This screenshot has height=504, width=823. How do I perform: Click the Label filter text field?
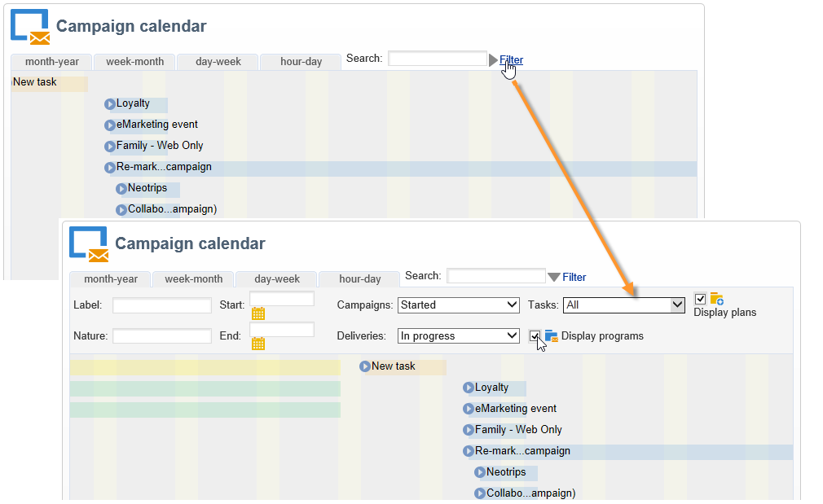click(x=162, y=305)
